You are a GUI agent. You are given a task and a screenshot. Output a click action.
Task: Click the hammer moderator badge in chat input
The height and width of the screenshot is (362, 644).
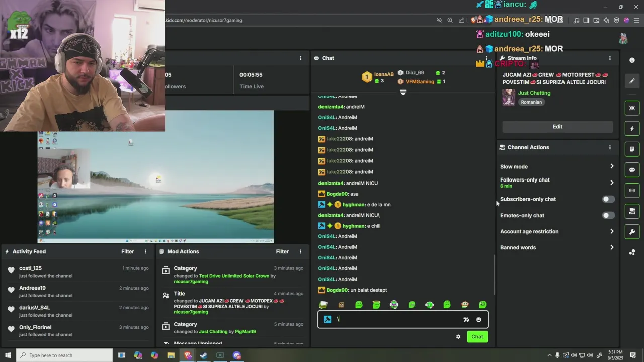click(327, 319)
